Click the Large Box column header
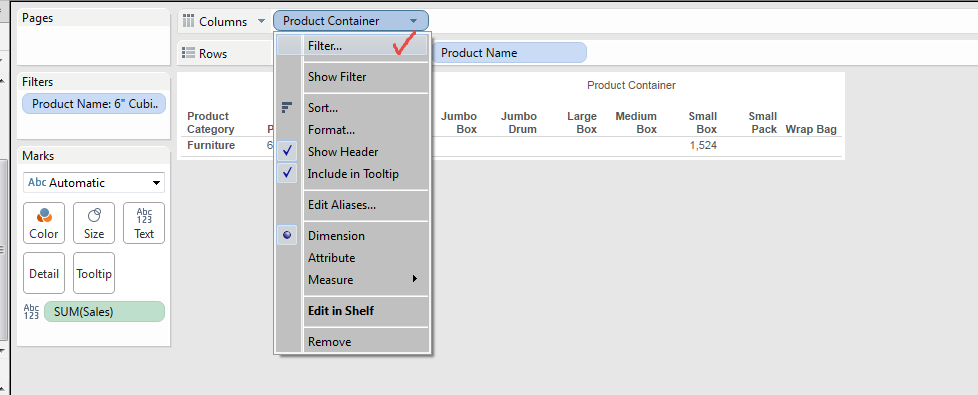This screenshot has height=395, width=978. click(582, 123)
